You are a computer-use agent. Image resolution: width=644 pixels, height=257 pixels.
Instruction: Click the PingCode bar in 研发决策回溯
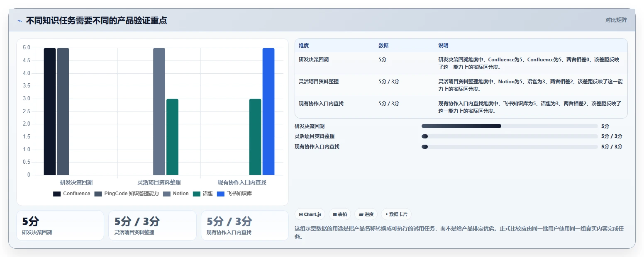(x=63, y=112)
